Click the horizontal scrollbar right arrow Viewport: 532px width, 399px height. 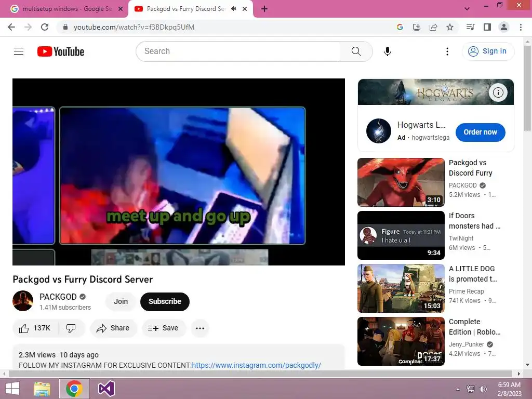coord(518,374)
